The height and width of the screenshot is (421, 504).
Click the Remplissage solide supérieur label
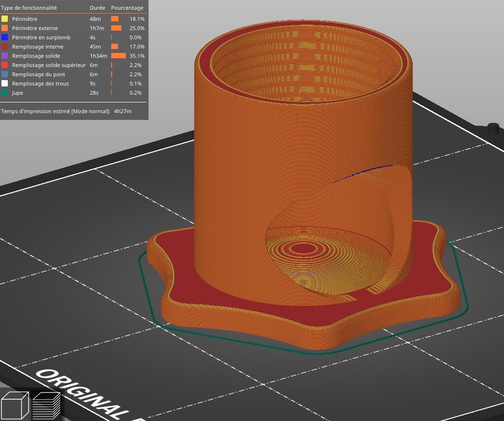tap(49, 65)
